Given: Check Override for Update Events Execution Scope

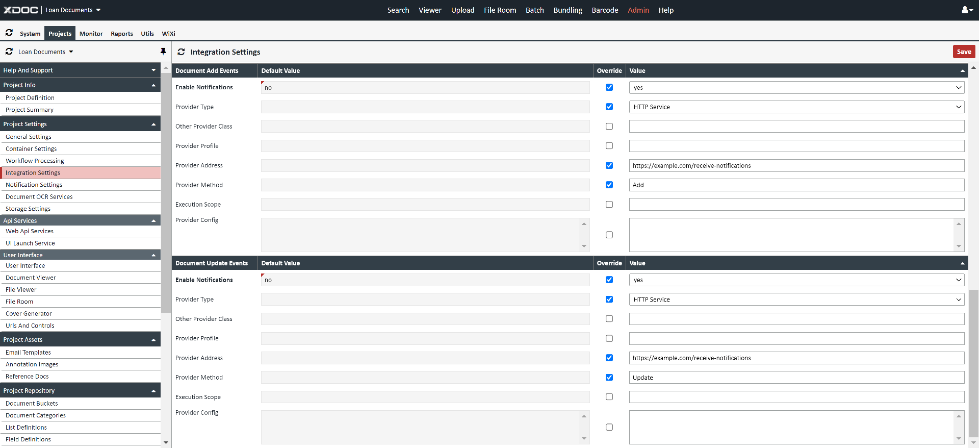Looking at the screenshot, I should (609, 397).
